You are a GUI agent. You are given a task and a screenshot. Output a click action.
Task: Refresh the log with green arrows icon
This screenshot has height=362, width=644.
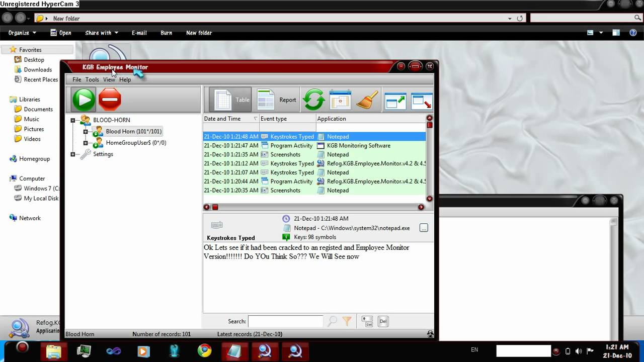click(x=314, y=100)
